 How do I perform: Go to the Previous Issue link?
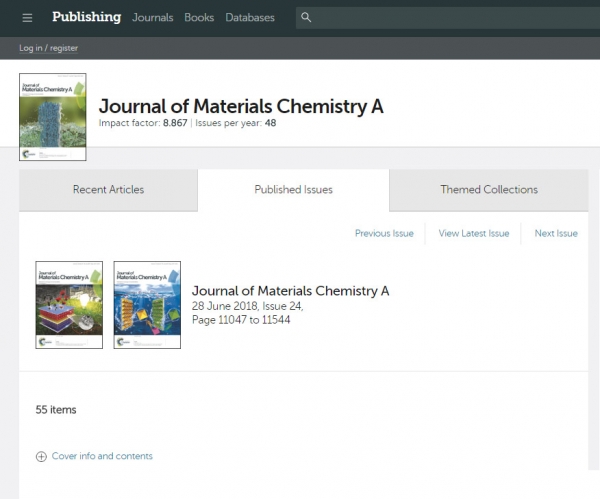coord(384,233)
